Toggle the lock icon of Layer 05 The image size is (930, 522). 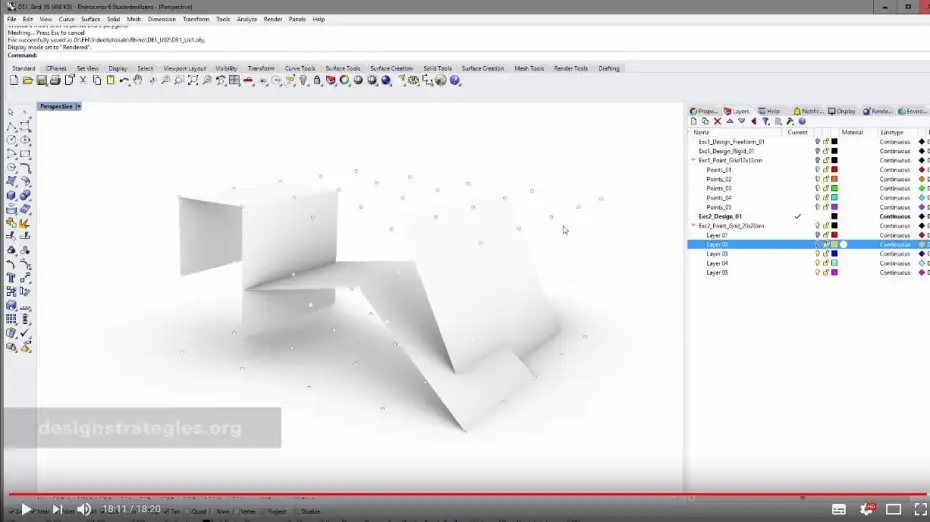tap(826, 273)
